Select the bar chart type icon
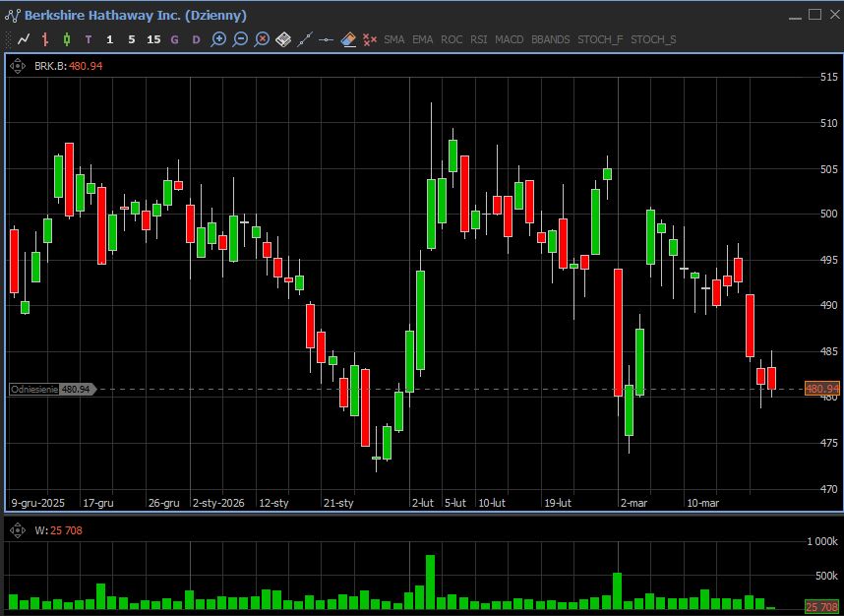 point(45,39)
